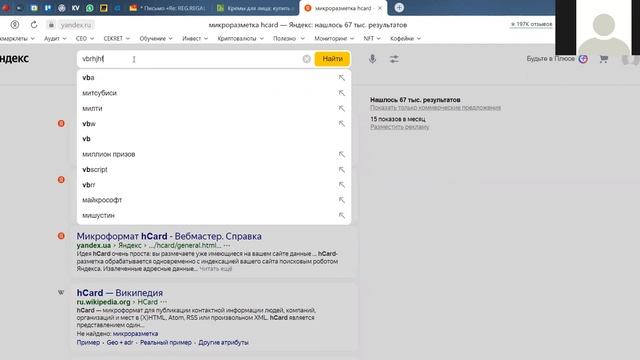Click Wikipedia favicon beside hCard result
The image size is (640, 360).
coord(61,293)
